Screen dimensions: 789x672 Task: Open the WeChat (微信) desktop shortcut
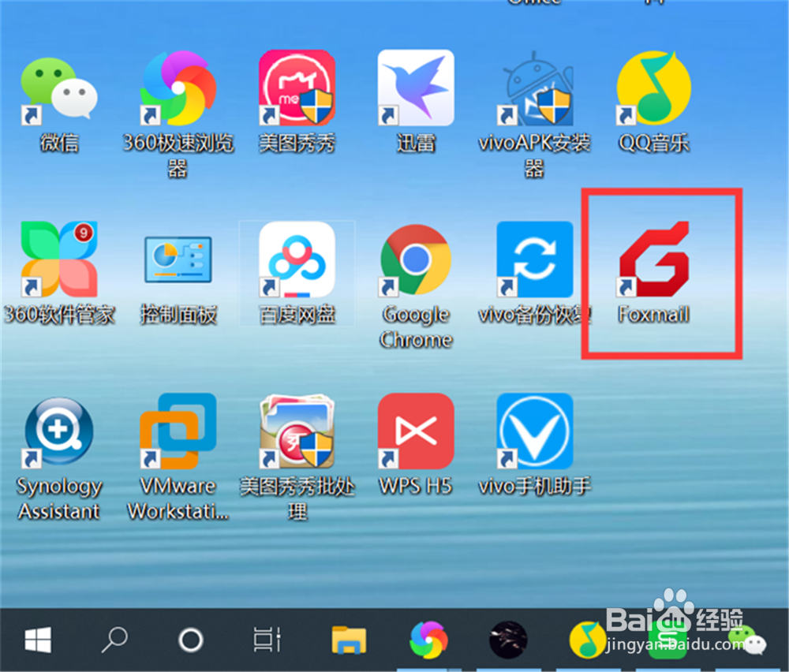[x=59, y=88]
